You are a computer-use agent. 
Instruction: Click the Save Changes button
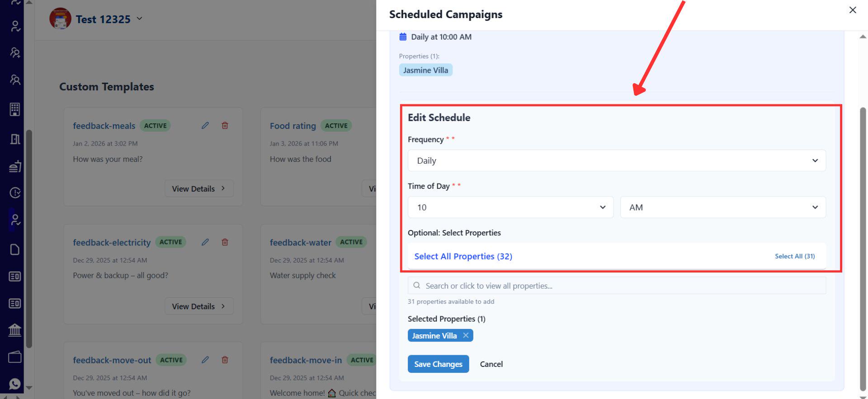click(438, 364)
